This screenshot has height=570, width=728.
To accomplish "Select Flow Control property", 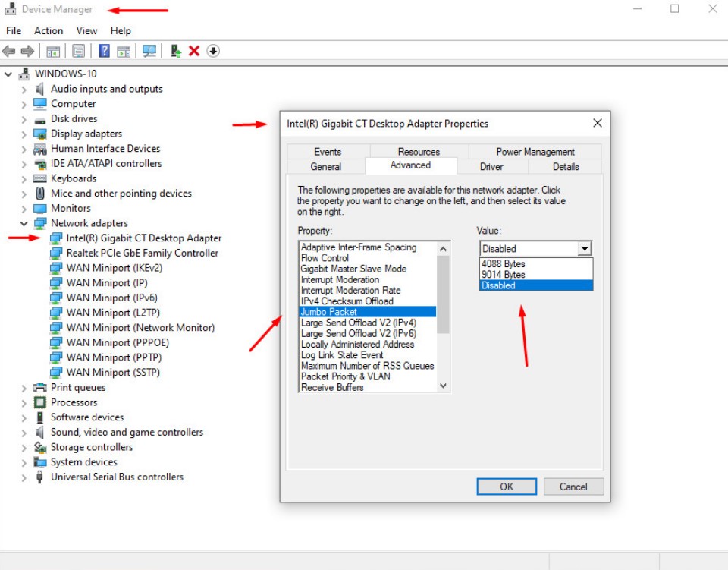I will coord(368,258).
